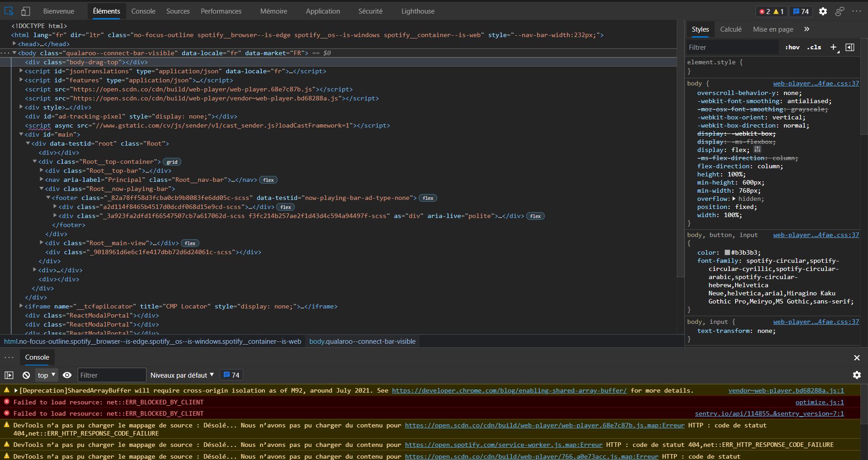Toggle device emulation mode

click(26, 11)
